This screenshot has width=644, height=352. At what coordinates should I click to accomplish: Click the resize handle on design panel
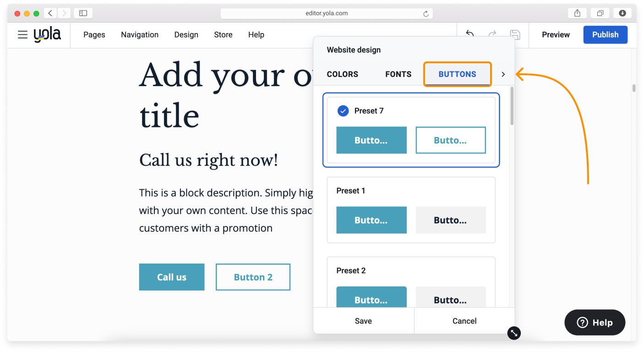(x=514, y=333)
